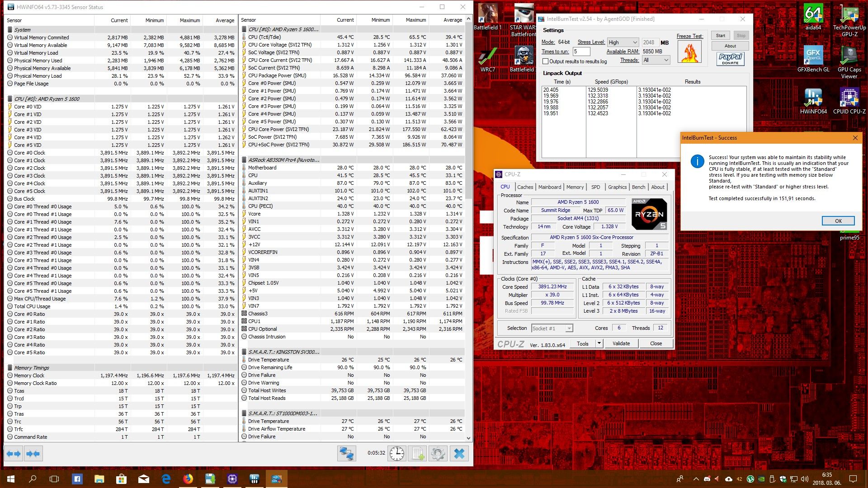
Task: Reset HWiNFO sensor timer clock icon
Action: [397, 454]
